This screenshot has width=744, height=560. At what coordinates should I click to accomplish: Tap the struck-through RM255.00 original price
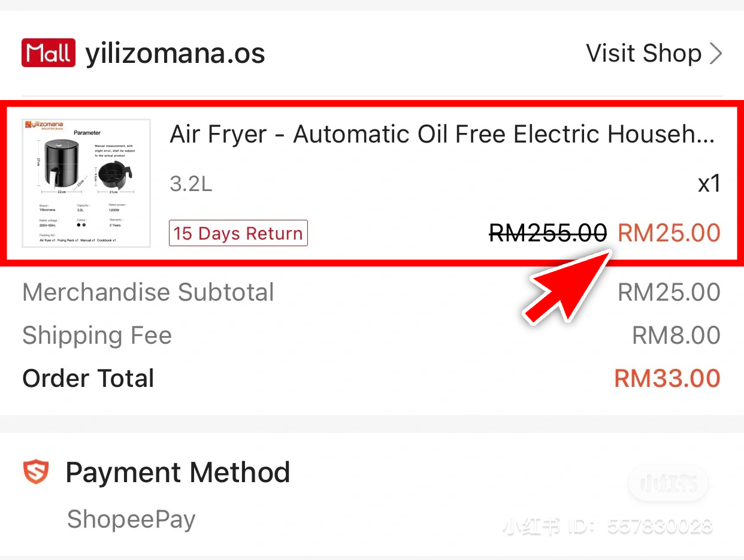point(548,233)
